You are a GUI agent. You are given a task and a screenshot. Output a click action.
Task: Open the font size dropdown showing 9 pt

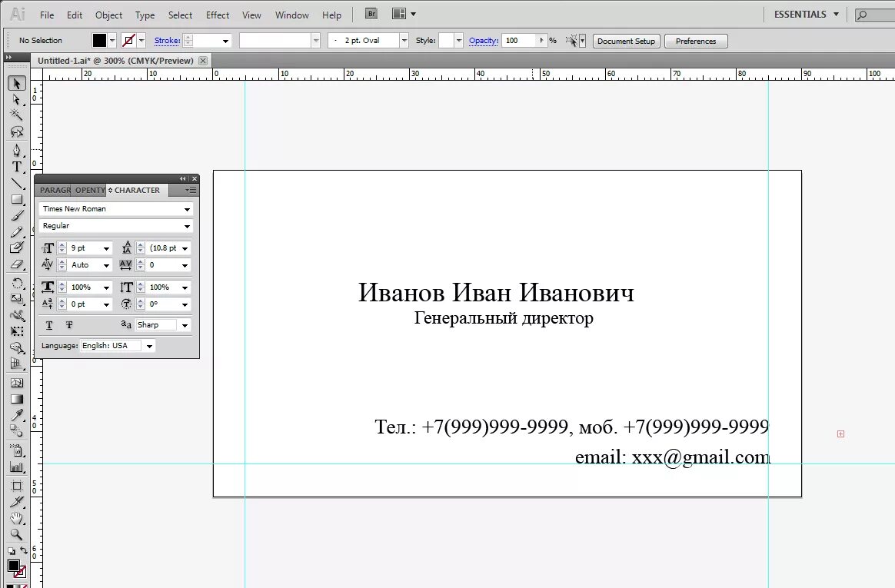[106, 249]
